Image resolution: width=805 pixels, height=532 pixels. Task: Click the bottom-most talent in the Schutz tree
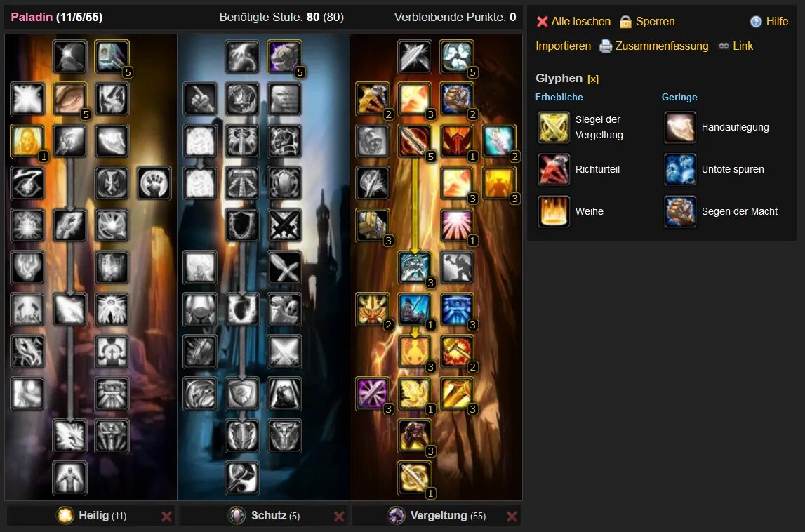coord(242,477)
